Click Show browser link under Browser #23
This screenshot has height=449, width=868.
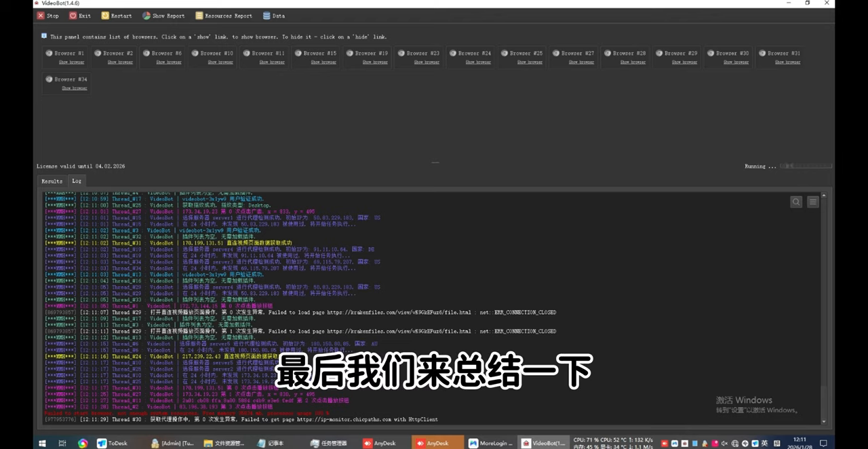pyautogui.click(x=427, y=62)
